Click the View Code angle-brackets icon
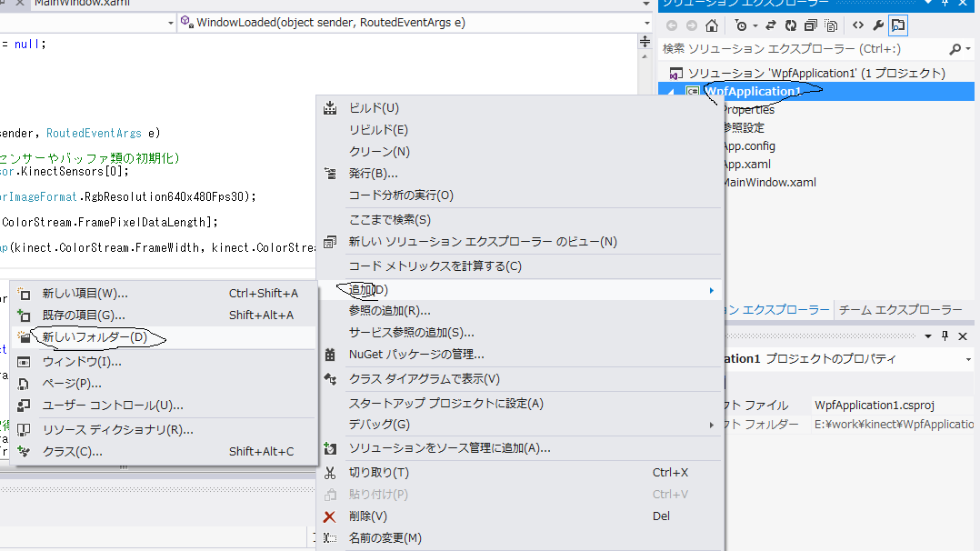 (858, 25)
